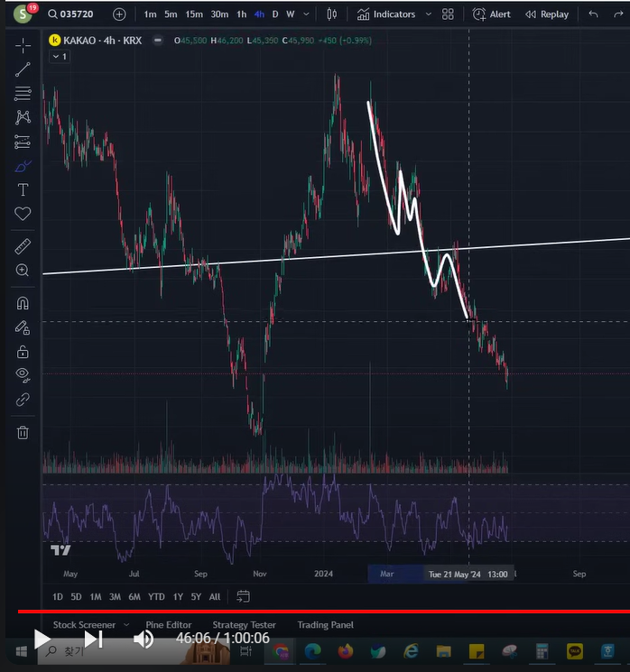Undo the last chart action

click(594, 14)
